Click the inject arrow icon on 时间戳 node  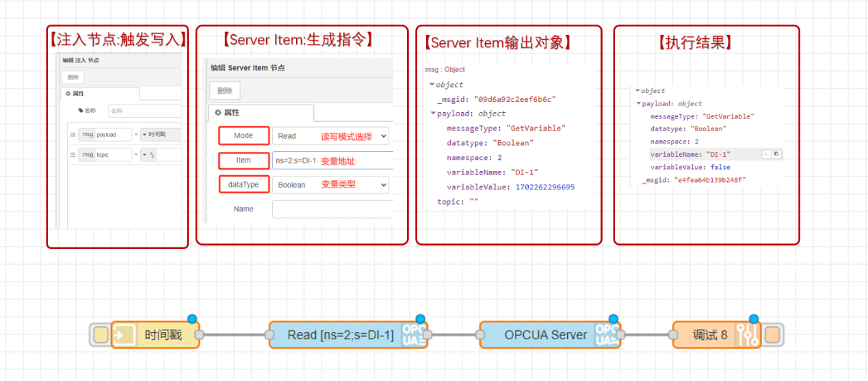pyautogui.click(x=124, y=335)
